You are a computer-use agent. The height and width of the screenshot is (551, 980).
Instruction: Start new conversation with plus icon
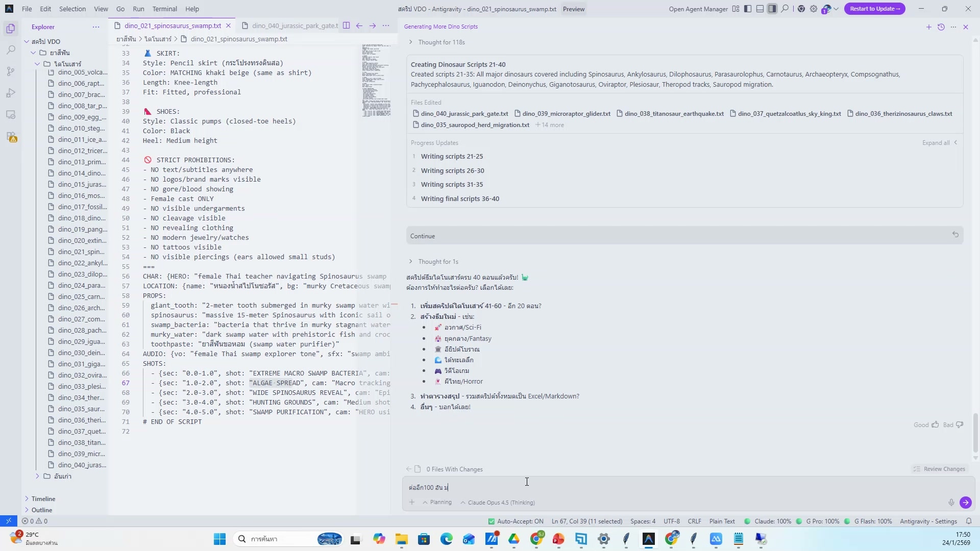(928, 27)
